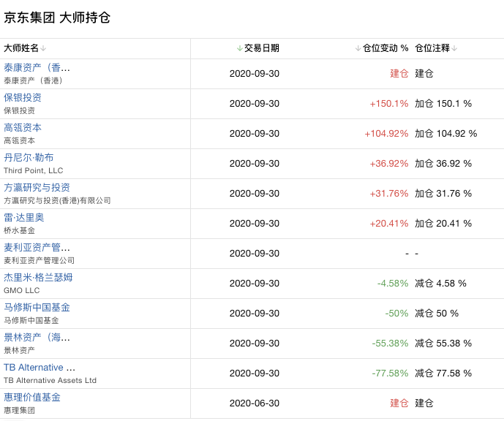The image size is (504, 421).
Task: Select the 惠理集团 subtitle text
Action: pos(19,410)
